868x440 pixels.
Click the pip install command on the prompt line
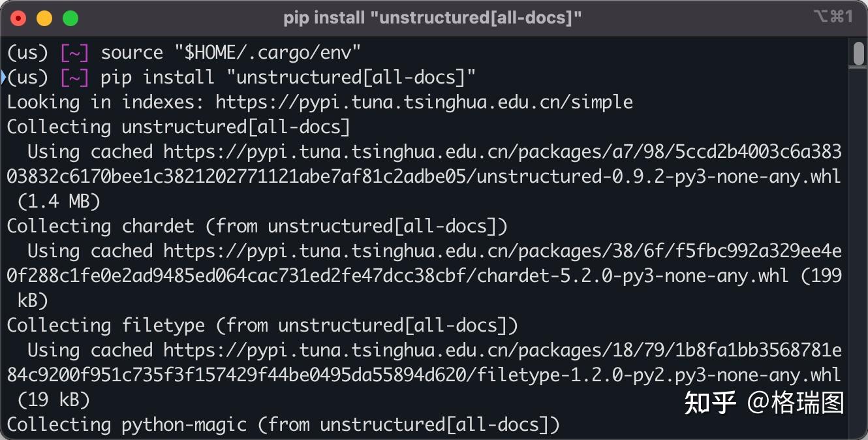288,78
